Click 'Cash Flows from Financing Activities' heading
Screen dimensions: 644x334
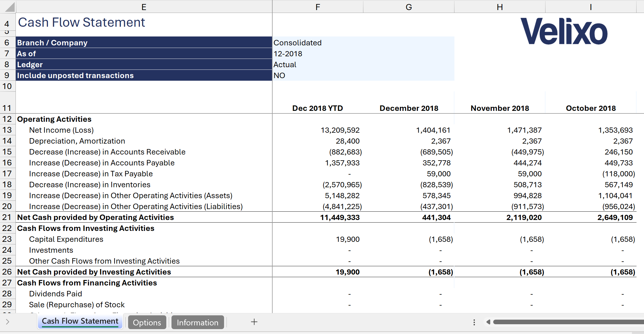[87, 283]
